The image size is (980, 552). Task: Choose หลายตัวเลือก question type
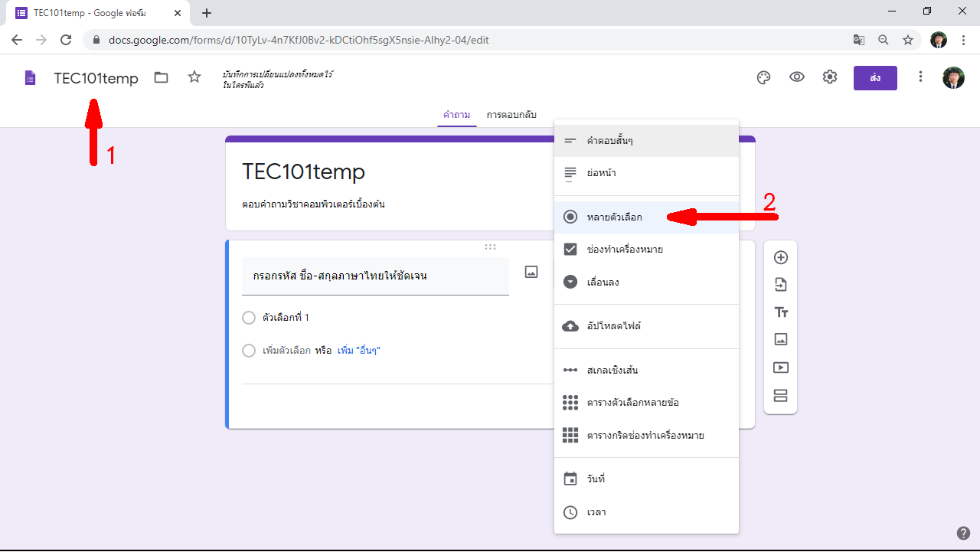(x=614, y=217)
